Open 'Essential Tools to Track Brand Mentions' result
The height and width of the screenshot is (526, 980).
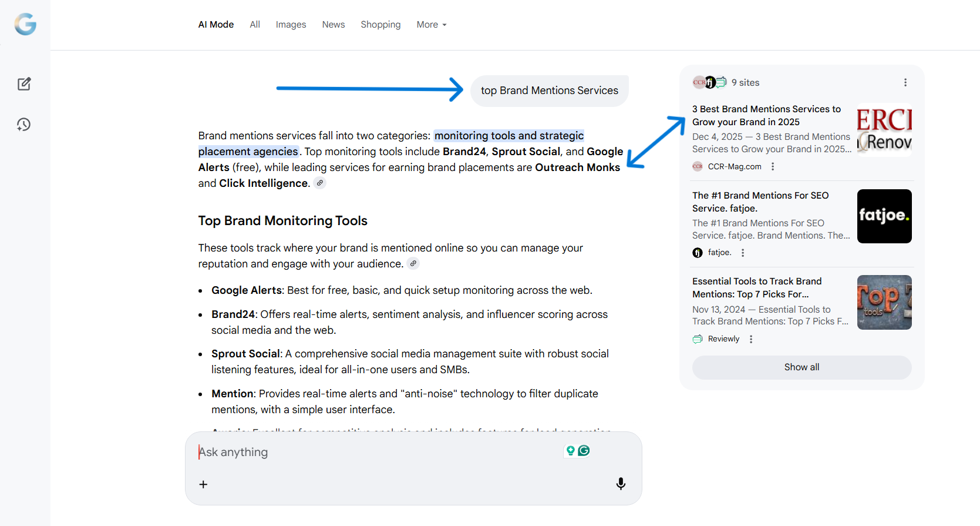click(757, 287)
